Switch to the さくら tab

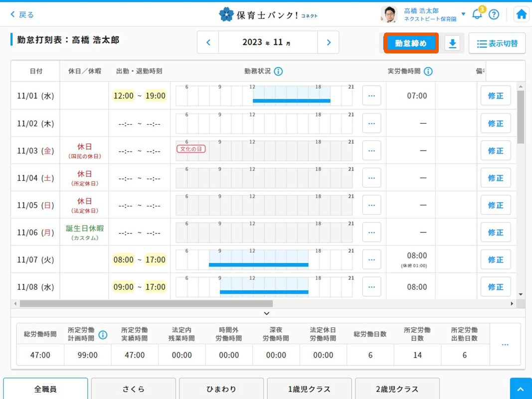[133, 389]
